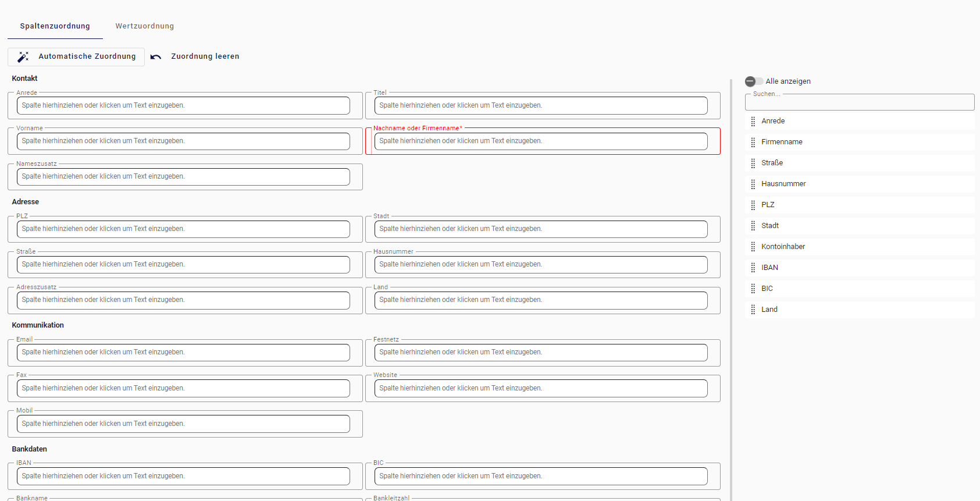
Task: Click the undo arrow icon for clearing assignments
Action: 156,56
